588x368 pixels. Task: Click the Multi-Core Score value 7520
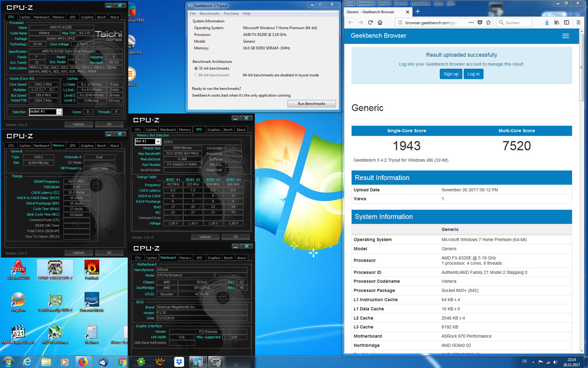[517, 146]
